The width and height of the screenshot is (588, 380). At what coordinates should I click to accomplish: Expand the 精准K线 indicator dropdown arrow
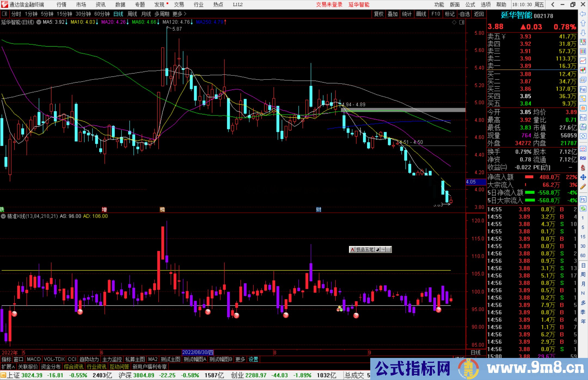tap(3, 216)
